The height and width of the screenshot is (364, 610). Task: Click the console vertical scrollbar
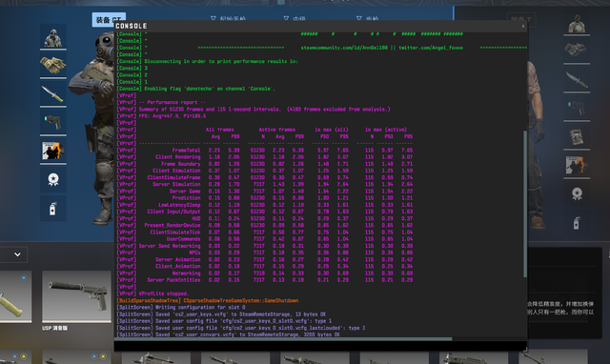coord(525,204)
